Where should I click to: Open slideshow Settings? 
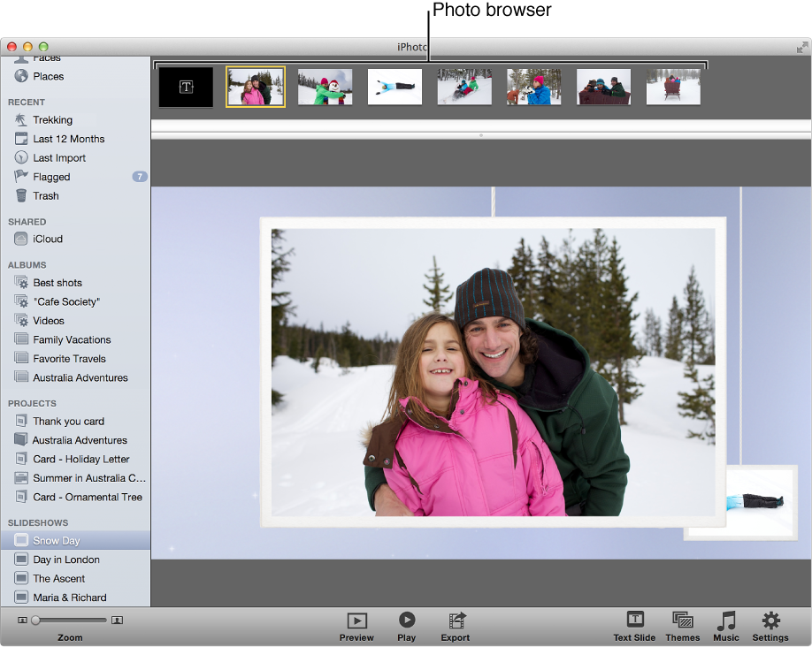pyautogui.click(x=770, y=625)
